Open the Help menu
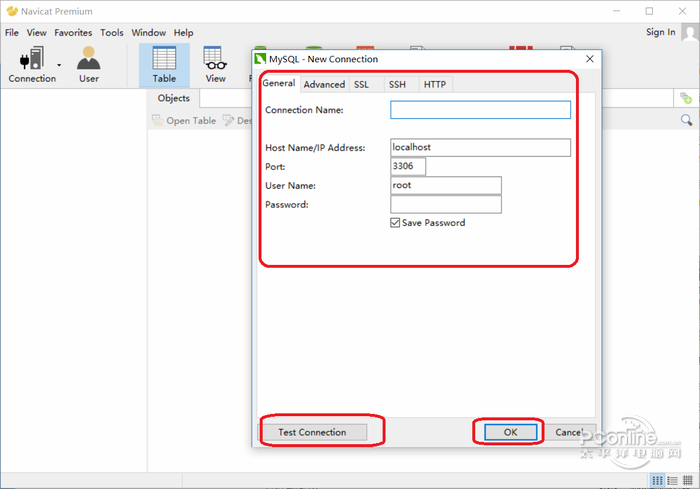 click(x=183, y=33)
